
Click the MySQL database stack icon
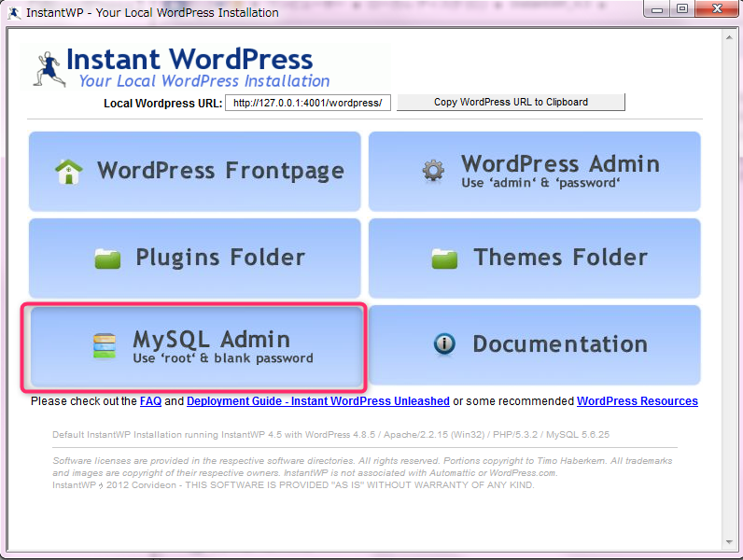(104, 346)
